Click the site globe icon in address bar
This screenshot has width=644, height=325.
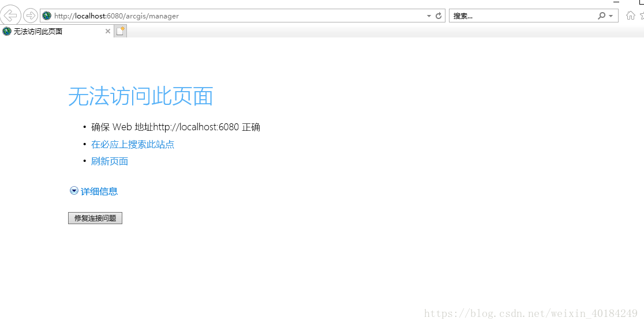click(x=47, y=16)
